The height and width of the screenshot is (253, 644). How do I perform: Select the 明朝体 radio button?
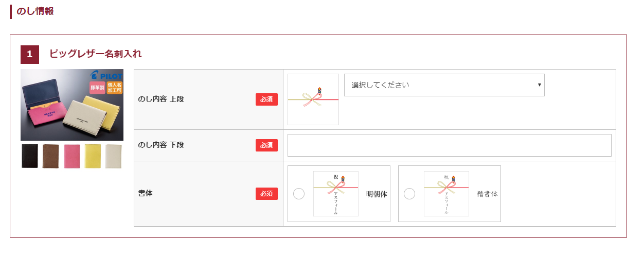(x=299, y=194)
